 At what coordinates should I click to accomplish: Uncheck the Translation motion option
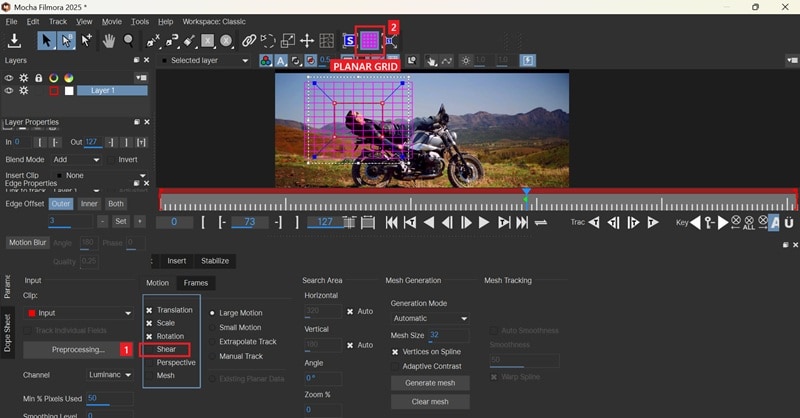(x=149, y=310)
